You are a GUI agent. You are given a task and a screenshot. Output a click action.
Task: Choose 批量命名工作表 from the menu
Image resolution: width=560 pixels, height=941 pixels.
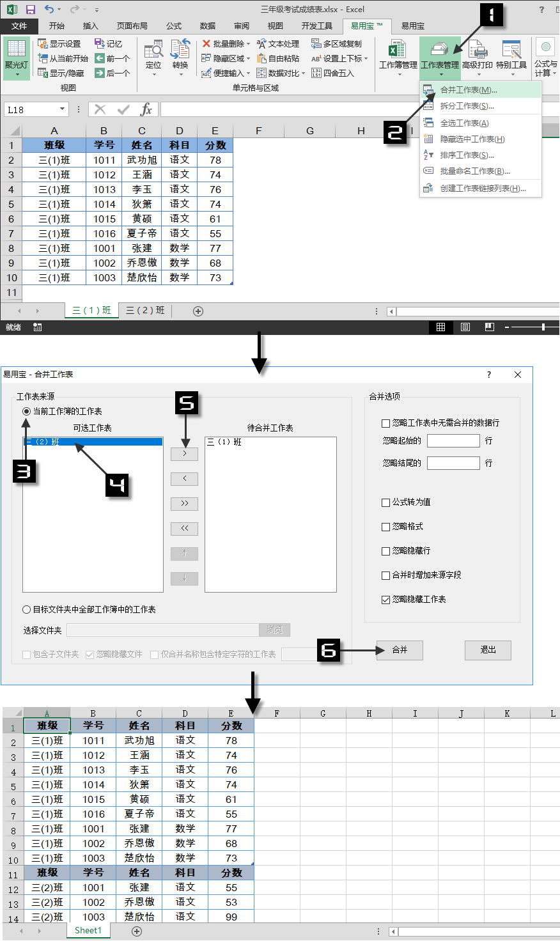(x=481, y=171)
